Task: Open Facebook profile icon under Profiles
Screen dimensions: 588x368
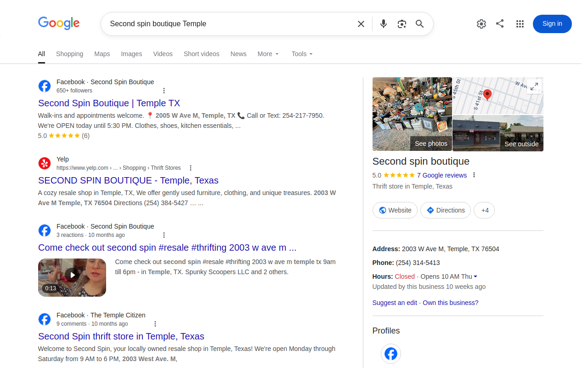Action: (x=391, y=354)
